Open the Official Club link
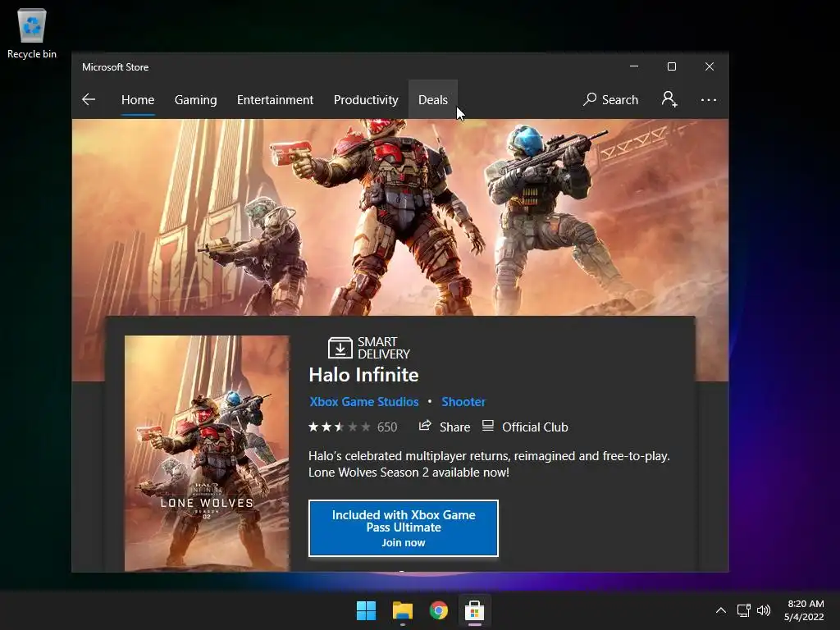The width and height of the screenshot is (840, 630). coord(525,427)
